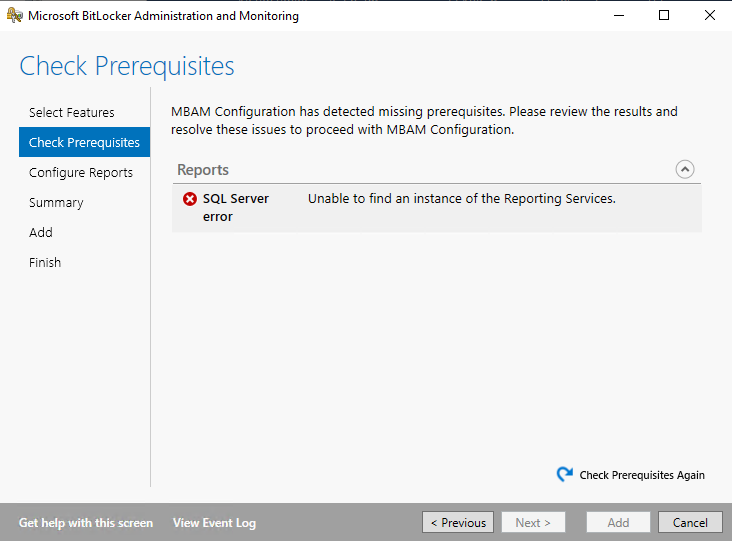
Task: Run Check Prerequisites Again
Action: click(x=642, y=475)
